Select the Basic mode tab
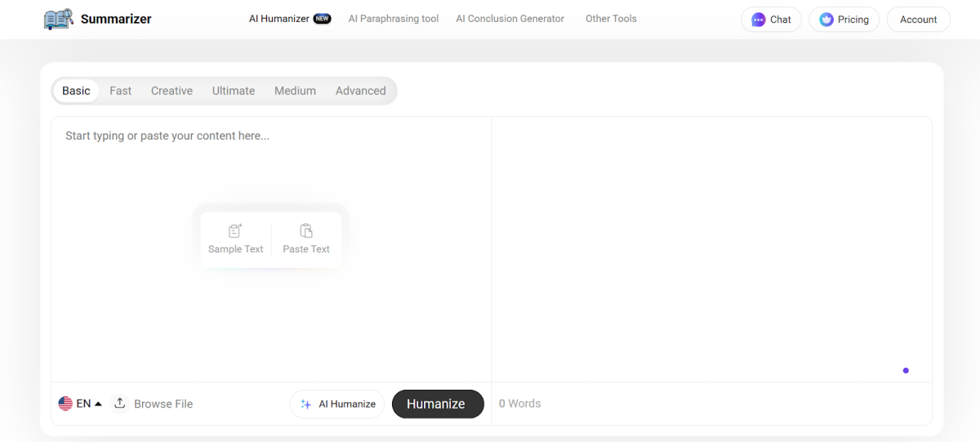The image size is (980, 442). 76,91
